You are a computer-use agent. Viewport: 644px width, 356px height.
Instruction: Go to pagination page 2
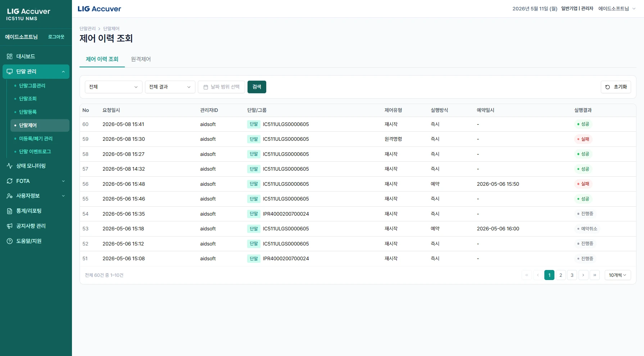[561, 275]
